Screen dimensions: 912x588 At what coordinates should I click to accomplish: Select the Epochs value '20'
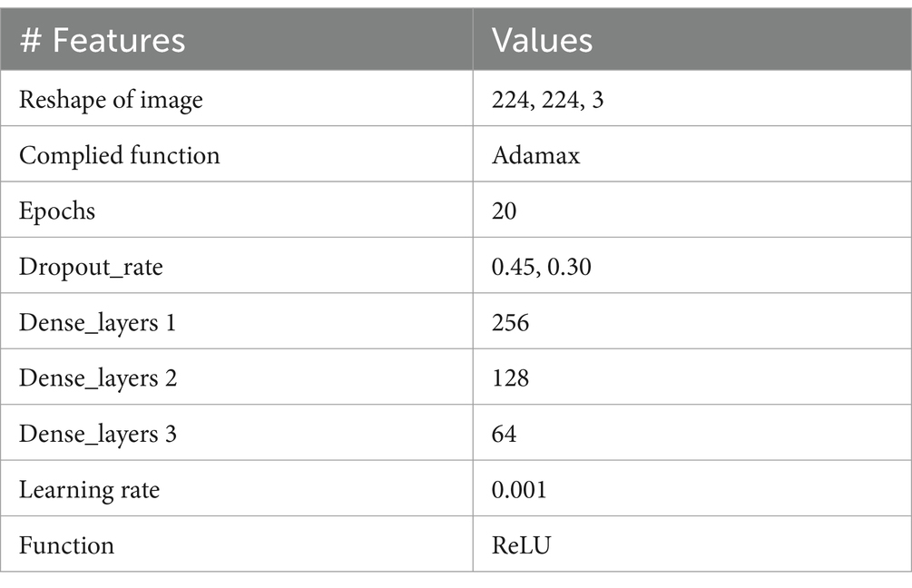504,211
